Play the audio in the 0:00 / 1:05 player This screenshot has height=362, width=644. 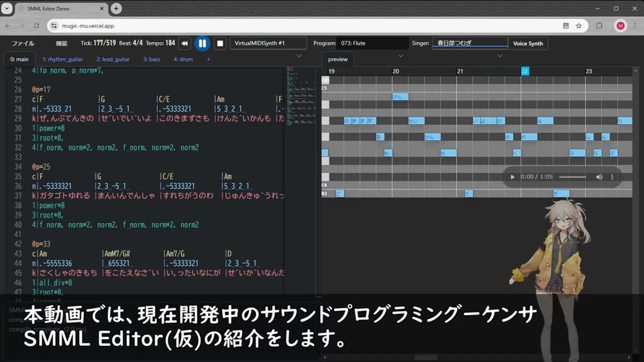click(x=512, y=177)
